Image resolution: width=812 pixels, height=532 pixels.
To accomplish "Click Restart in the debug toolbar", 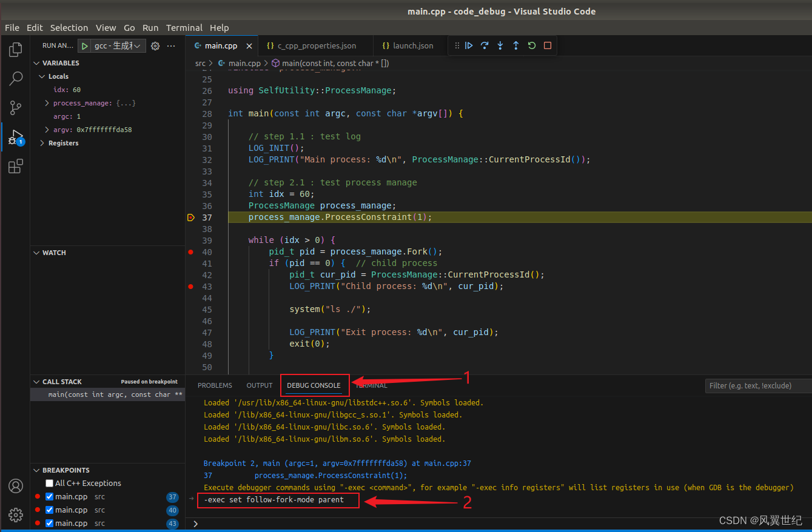I will [532, 45].
